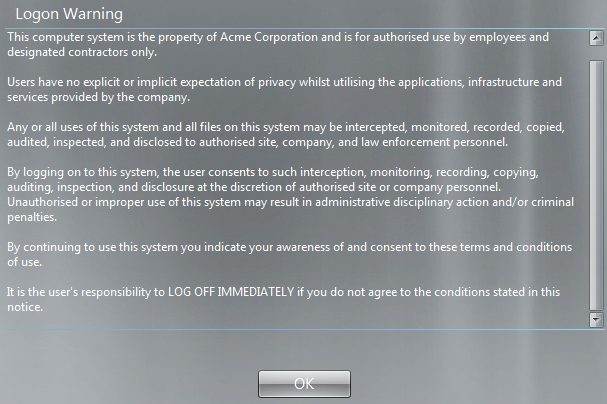
Task: Click the word 'penalties.'
Action: pos(32,217)
